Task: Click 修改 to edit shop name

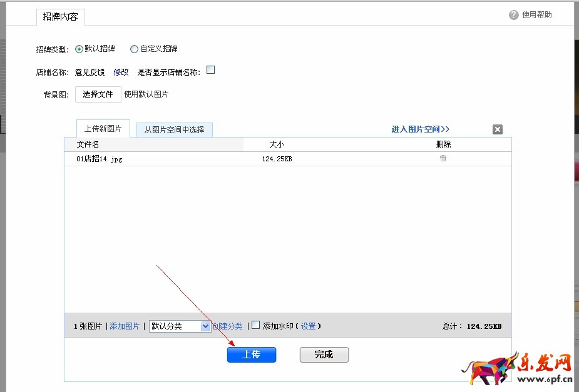Action: pos(121,72)
